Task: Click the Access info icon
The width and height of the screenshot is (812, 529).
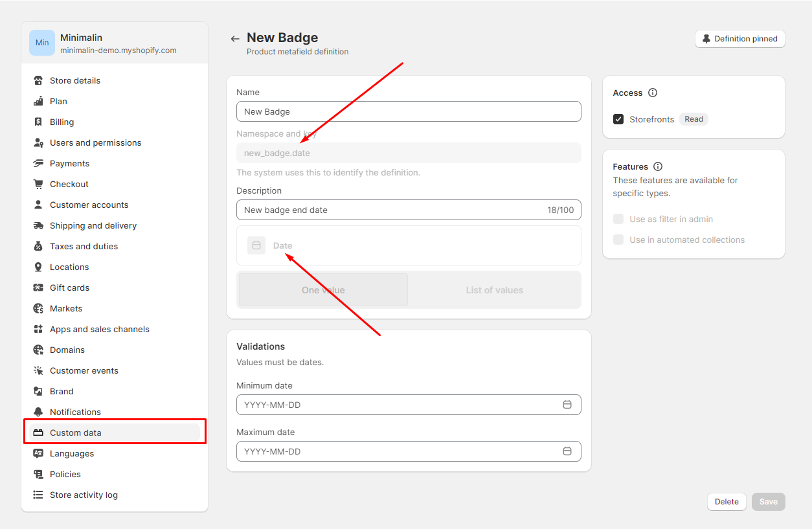Action: [x=653, y=93]
